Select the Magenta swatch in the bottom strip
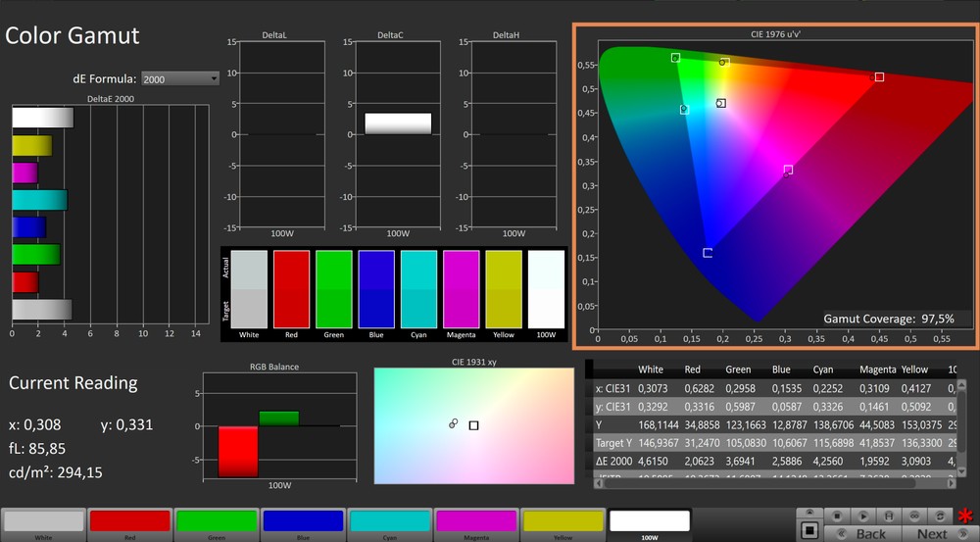980x542 pixels. (x=477, y=521)
